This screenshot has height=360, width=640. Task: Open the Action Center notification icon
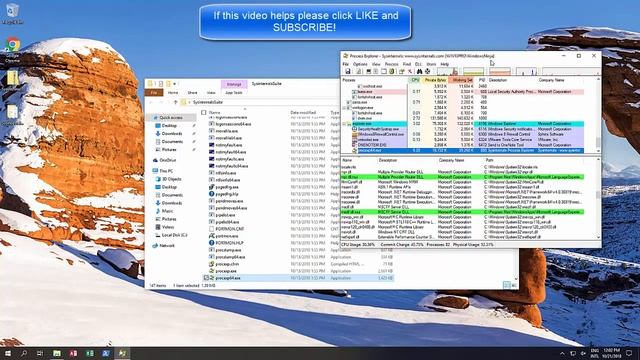(x=629, y=353)
